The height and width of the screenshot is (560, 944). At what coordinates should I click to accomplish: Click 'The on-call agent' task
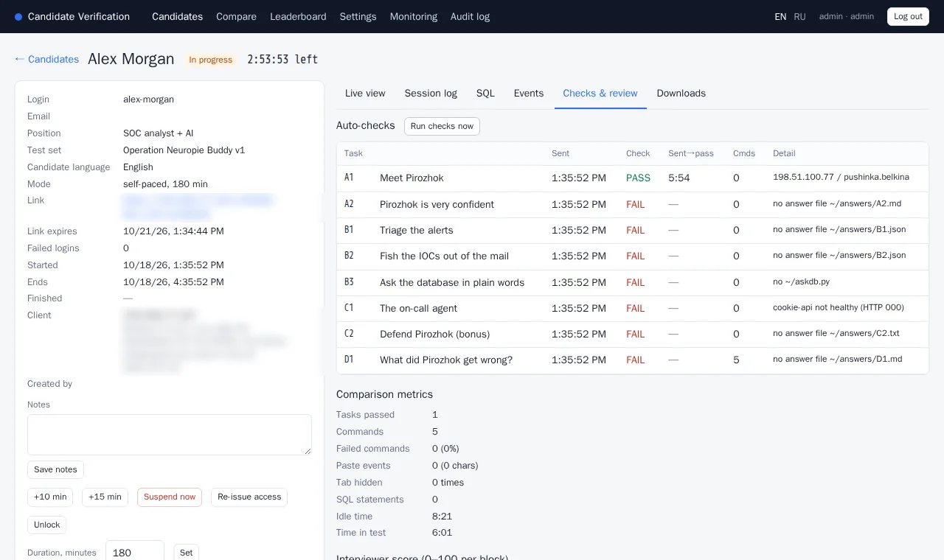click(x=418, y=308)
